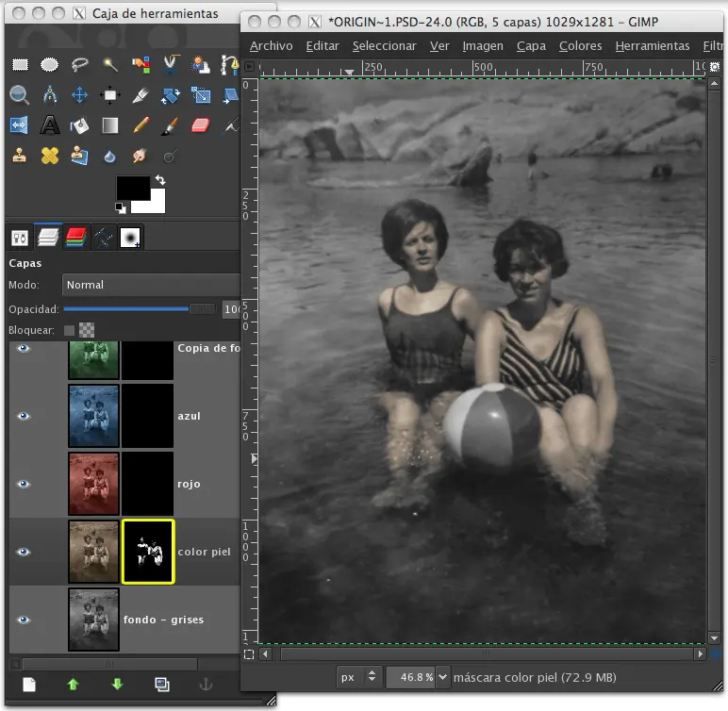This screenshot has height=711, width=728.
Task: Duplicate the selected layer
Action: pos(161,684)
